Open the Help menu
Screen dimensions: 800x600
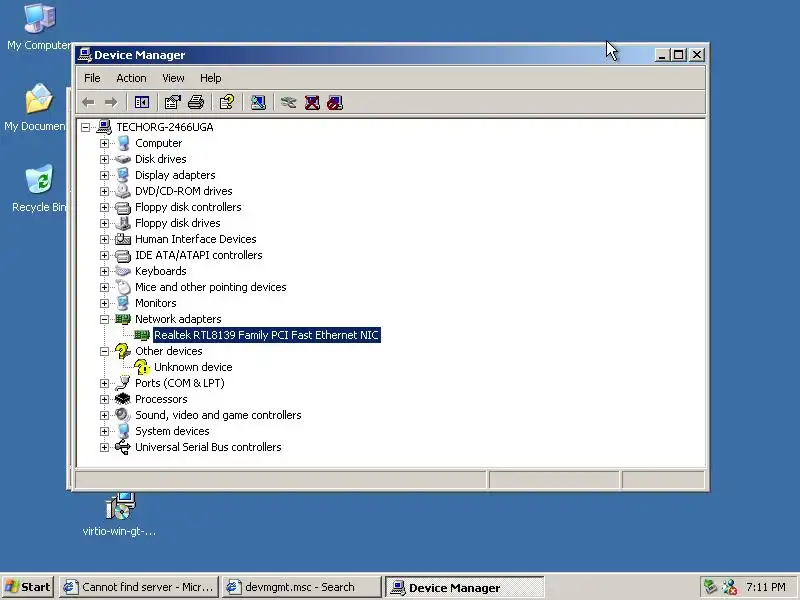pos(210,78)
